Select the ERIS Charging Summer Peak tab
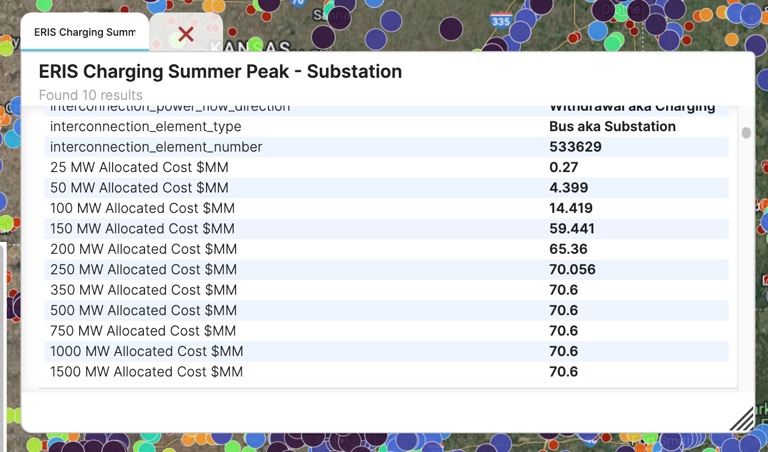The image size is (768, 452). 85,32
